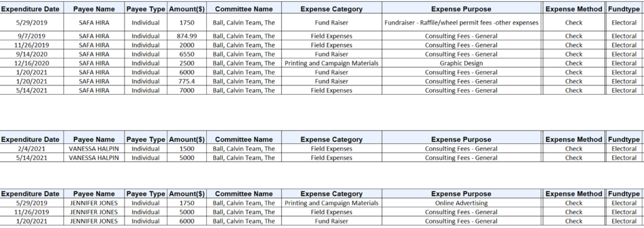Click the 12/16/2020 expenditure date cell
Image resolution: width=644 pixels, height=228 pixels.
(31, 63)
